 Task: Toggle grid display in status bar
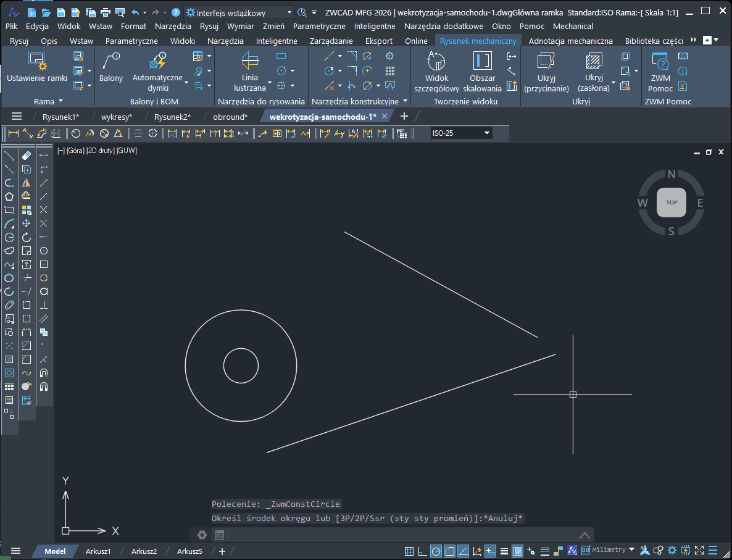tap(409, 551)
